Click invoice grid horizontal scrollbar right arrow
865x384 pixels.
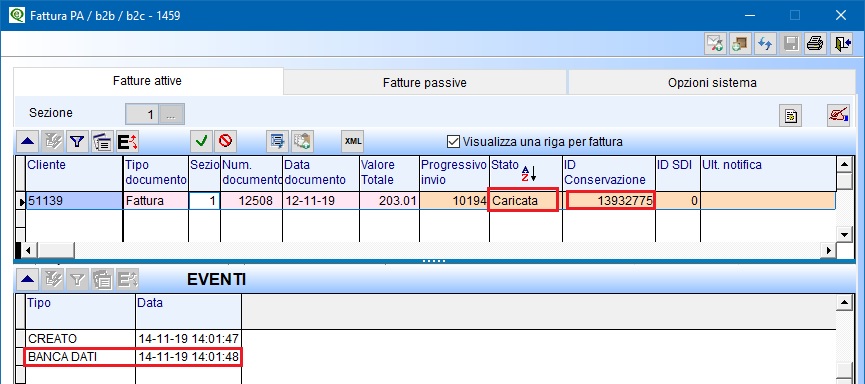coord(829,250)
